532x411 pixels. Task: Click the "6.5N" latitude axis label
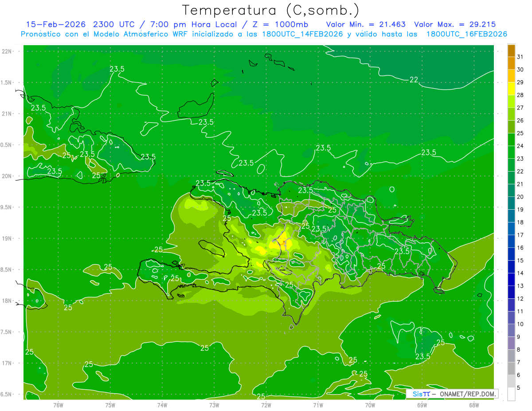6,395
